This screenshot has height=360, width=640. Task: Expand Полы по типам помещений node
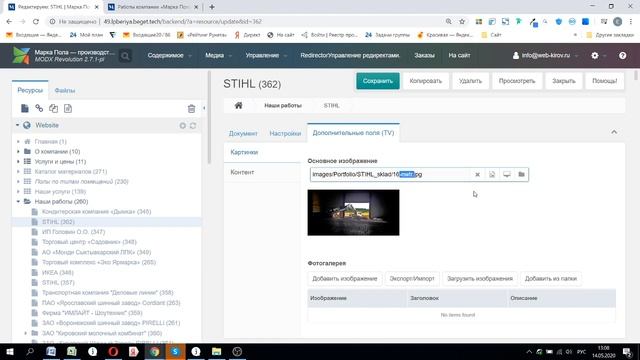[18, 182]
